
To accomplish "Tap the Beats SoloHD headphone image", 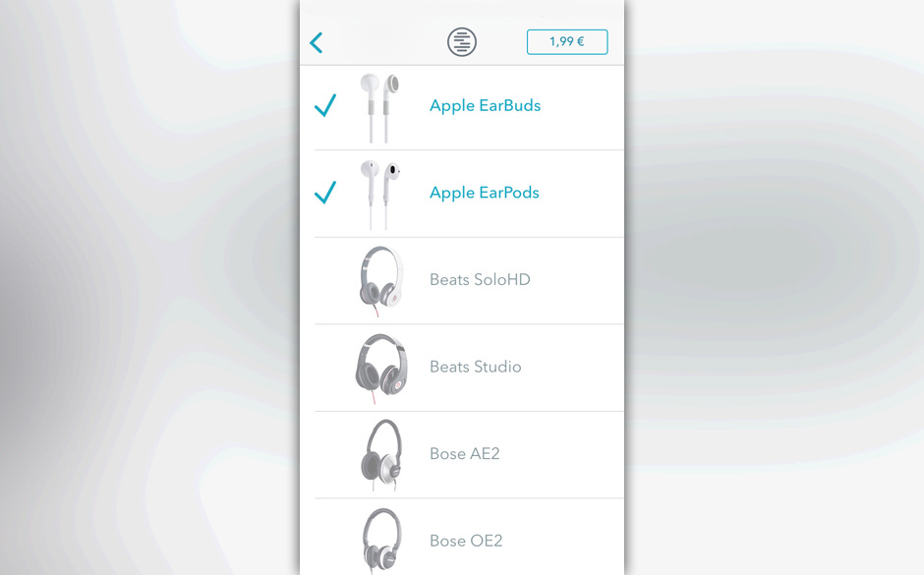I will coord(380,281).
